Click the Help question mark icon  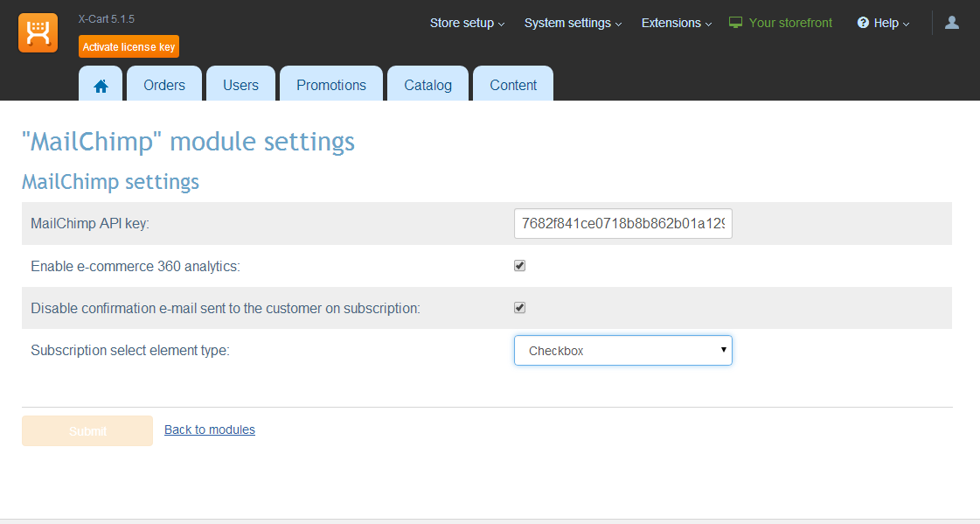click(x=863, y=23)
